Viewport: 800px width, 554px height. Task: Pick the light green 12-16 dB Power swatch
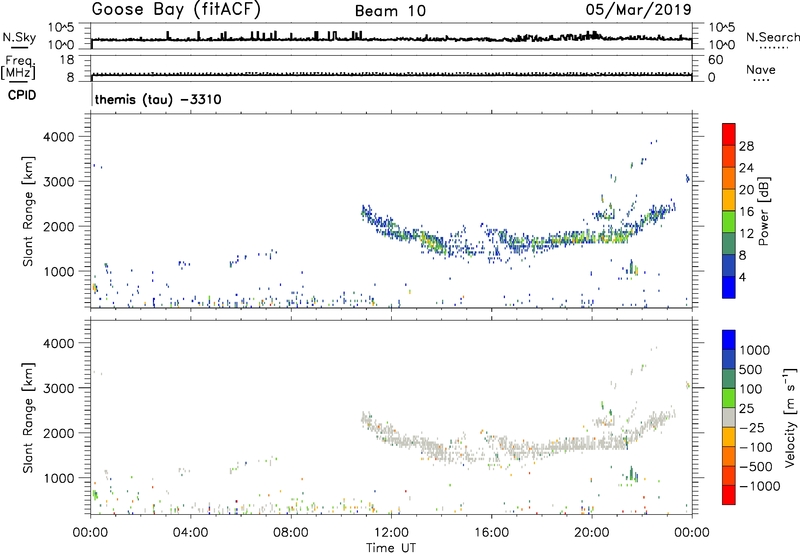[729, 221]
